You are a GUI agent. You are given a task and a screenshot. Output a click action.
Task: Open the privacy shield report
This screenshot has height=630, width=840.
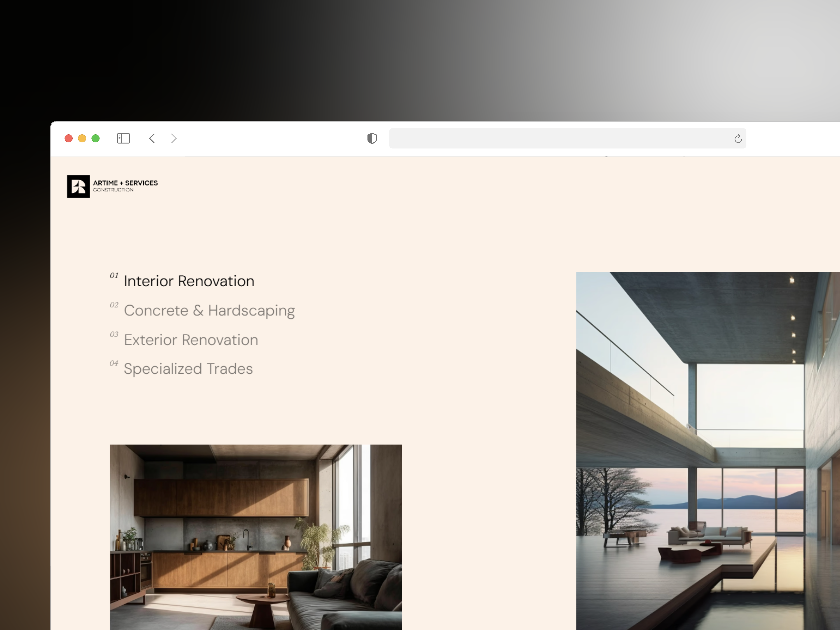(372, 138)
